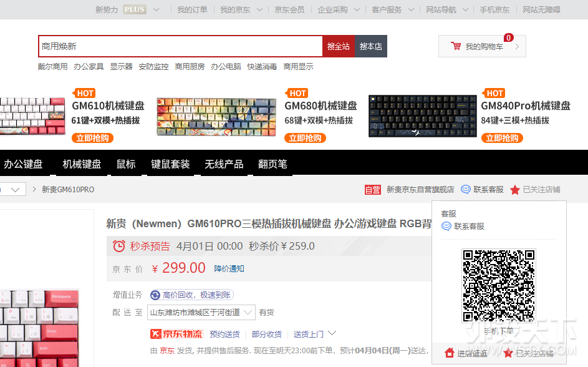Click chat icon in the 客服 popup panel
This screenshot has width=588, height=367.
[x=446, y=227]
